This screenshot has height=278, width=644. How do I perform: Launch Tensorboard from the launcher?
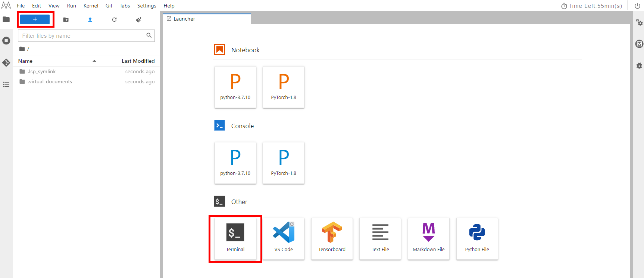(332, 238)
